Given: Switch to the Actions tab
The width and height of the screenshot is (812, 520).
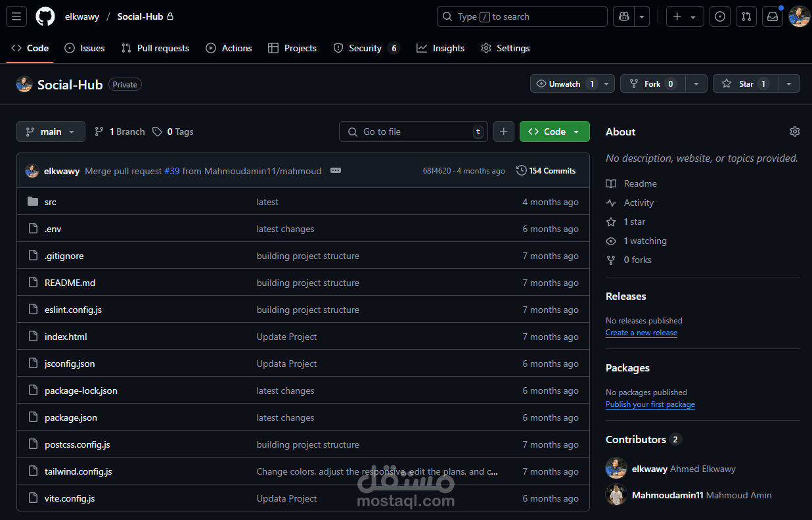Looking at the screenshot, I should point(229,48).
